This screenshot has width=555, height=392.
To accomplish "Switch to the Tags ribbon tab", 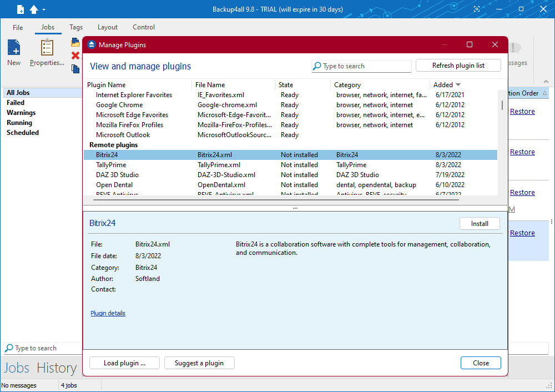I will point(75,27).
